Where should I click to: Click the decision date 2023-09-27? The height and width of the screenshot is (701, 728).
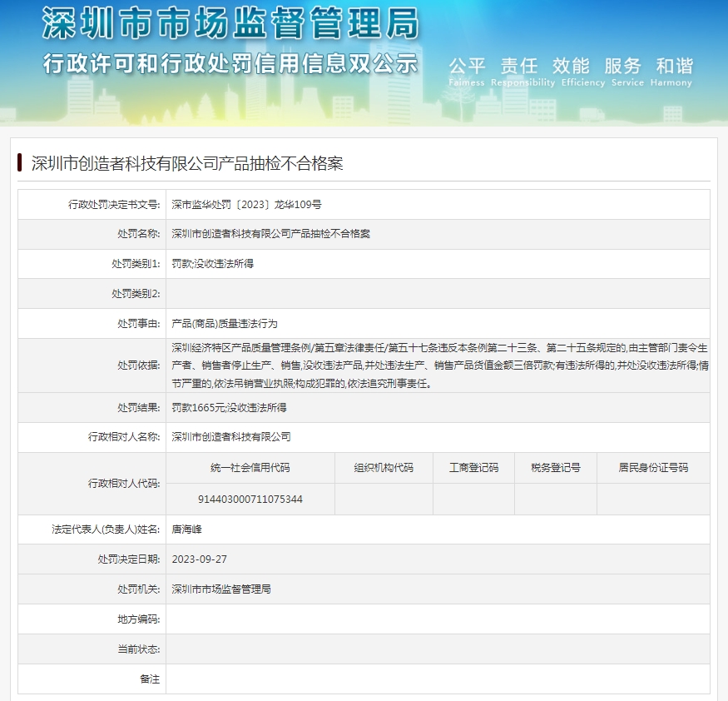(x=199, y=559)
